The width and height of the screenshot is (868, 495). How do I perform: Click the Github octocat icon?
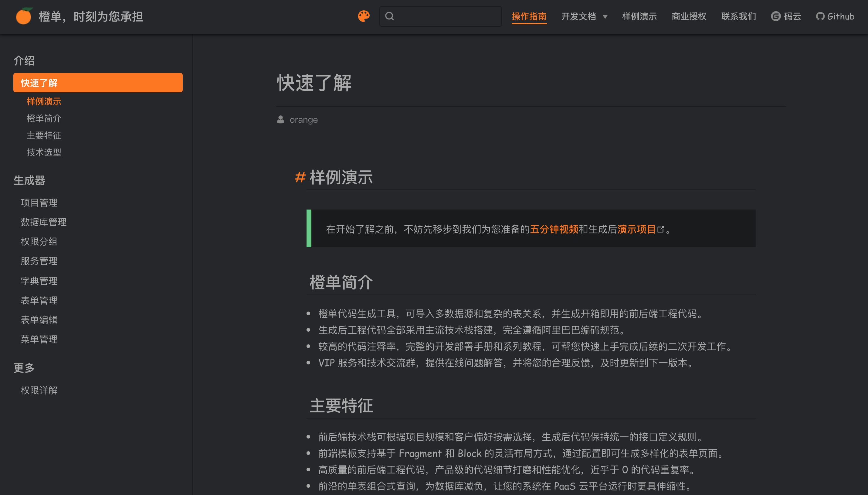[x=820, y=16]
